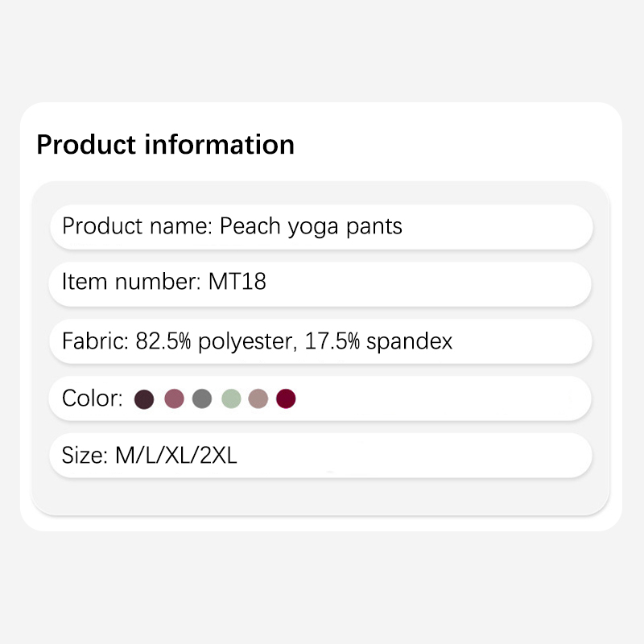Image resolution: width=644 pixels, height=644 pixels.
Task: Click the 'Size:' label
Action: 84,456
